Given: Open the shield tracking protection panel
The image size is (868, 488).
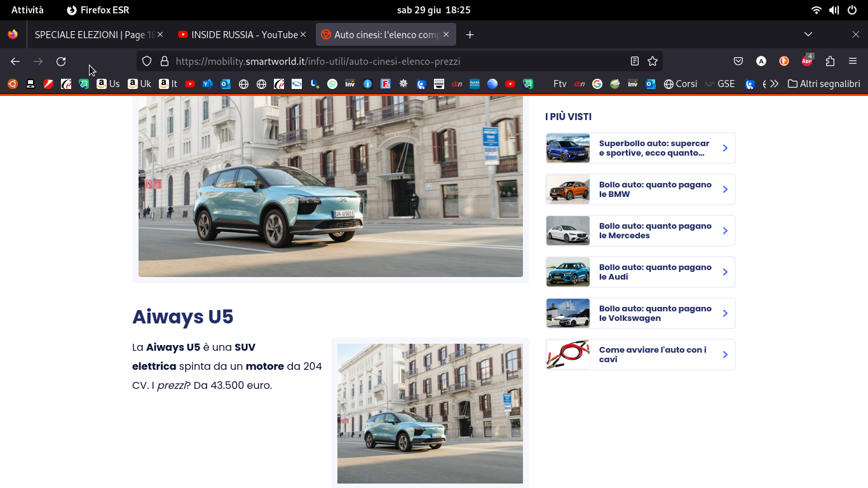Looking at the screenshot, I should 147,61.
